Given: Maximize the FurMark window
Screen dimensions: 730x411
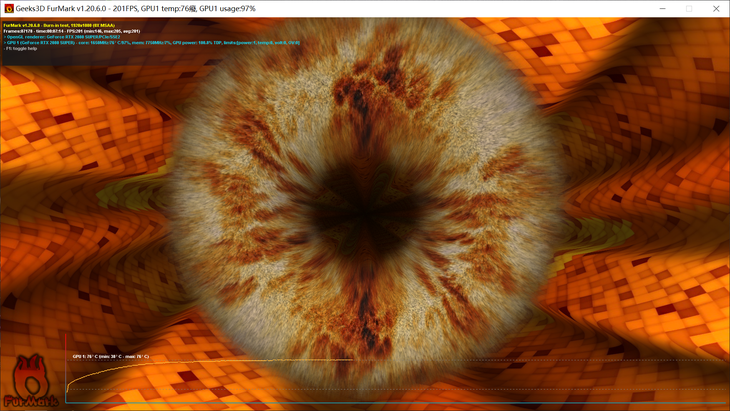Looking at the screenshot, I should (x=689, y=8).
